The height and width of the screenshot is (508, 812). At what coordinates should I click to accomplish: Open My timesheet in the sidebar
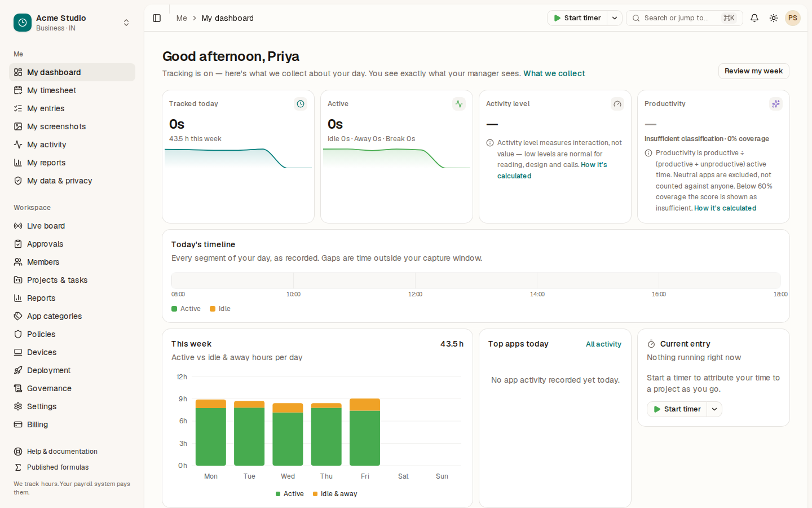pyautogui.click(x=72, y=90)
